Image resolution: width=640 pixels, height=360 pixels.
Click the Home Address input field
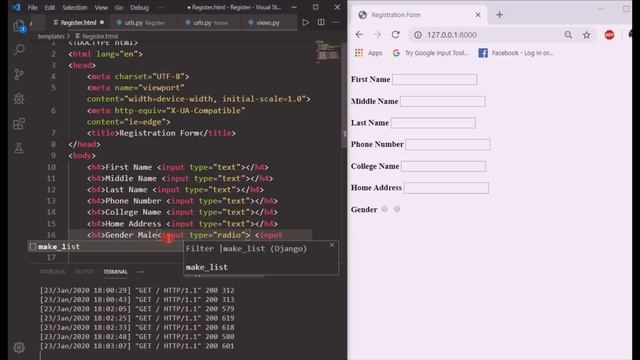pyautogui.click(x=446, y=188)
